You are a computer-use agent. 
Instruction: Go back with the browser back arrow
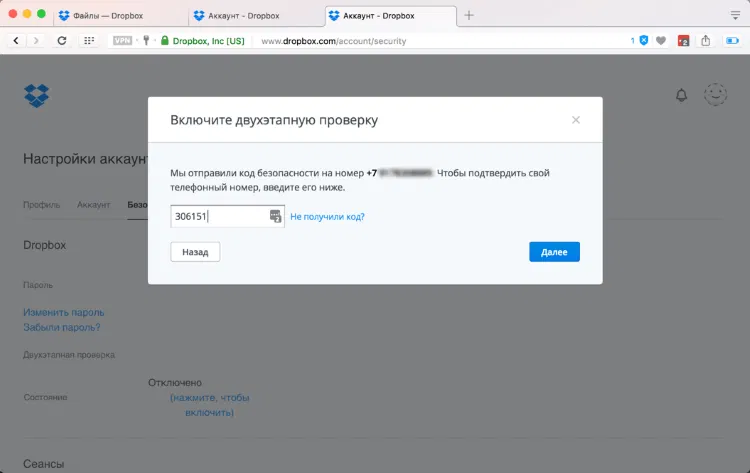pyautogui.click(x=16, y=41)
